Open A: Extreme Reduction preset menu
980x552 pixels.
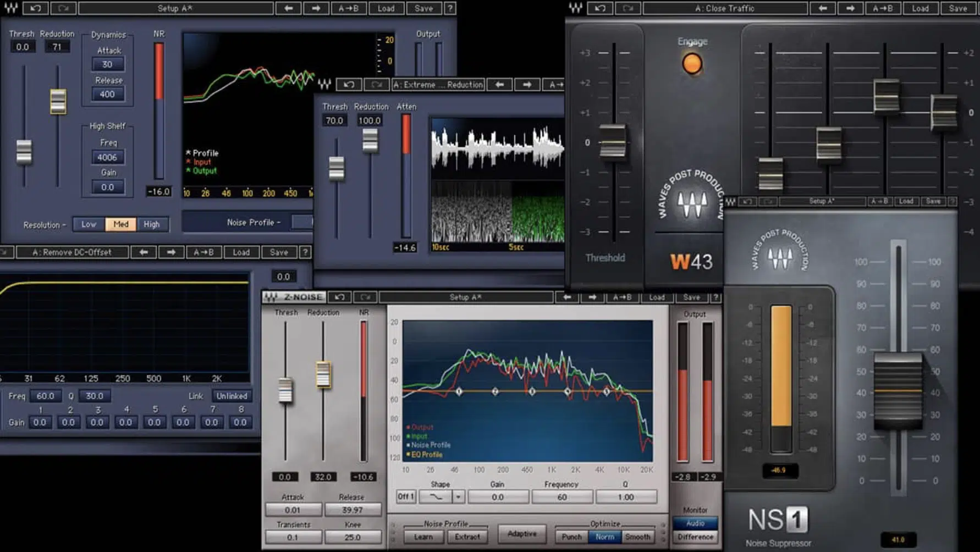[438, 85]
